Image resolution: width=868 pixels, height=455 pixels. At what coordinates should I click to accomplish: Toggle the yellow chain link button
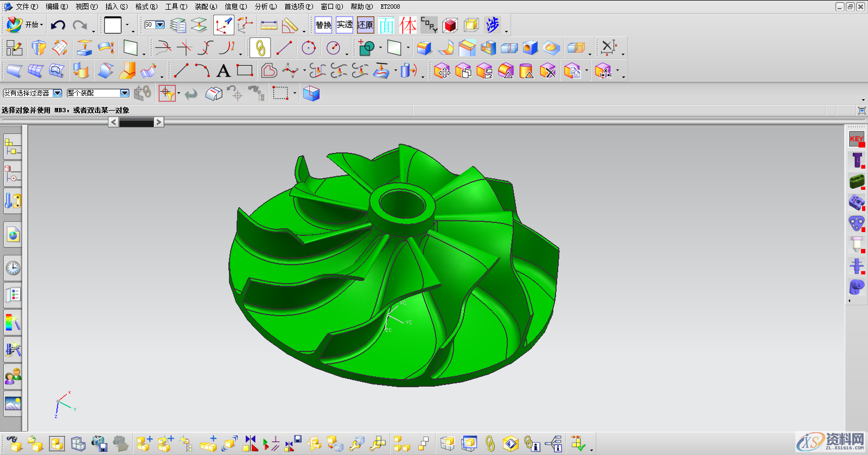pos(260,48)
